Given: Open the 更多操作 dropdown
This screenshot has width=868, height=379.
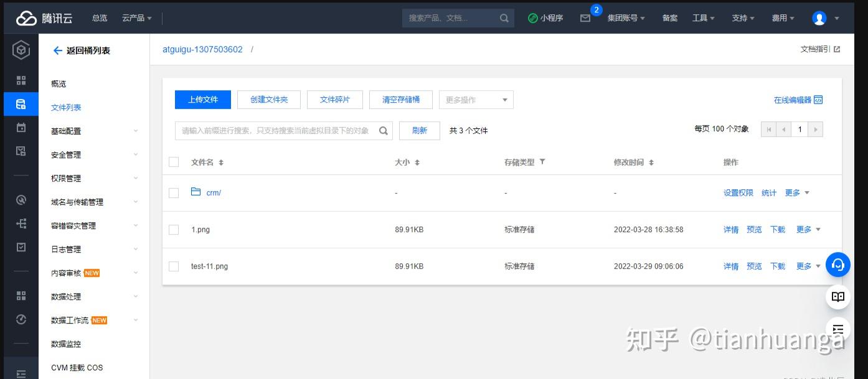Looking at the screenshot, I should [x=476, y=99].
